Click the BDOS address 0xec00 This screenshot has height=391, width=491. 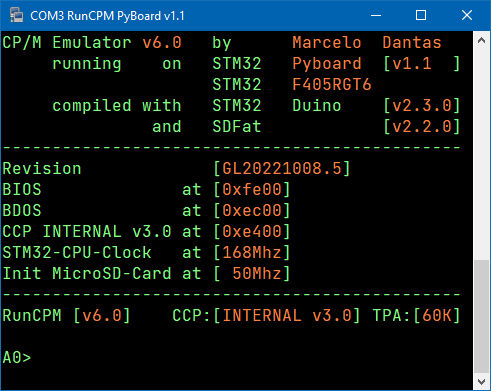(x=252, y=210)
